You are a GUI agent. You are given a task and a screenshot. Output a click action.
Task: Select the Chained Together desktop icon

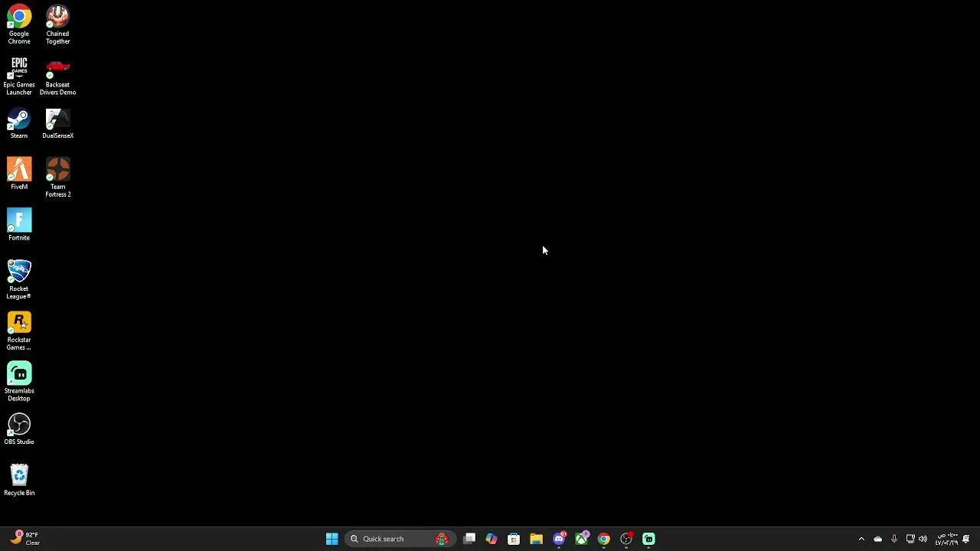tap(57, 24)
